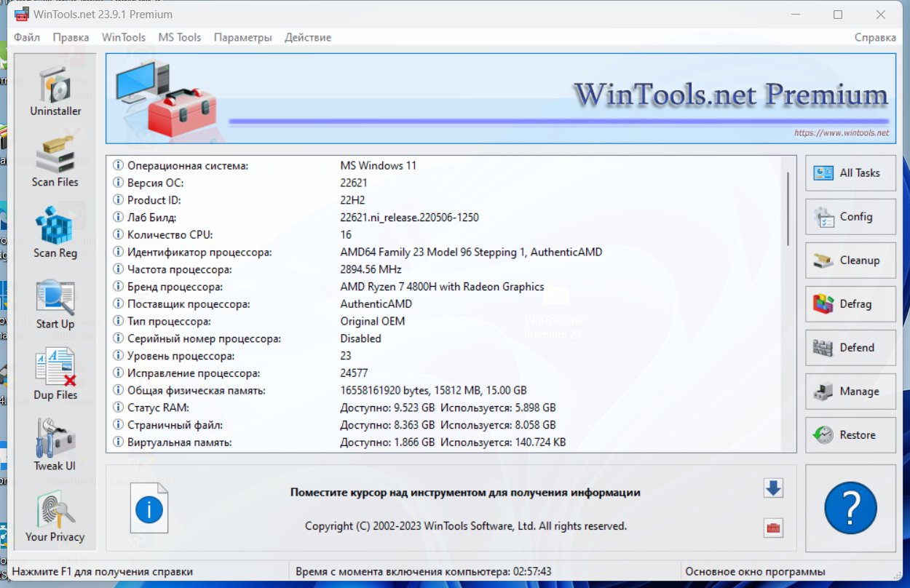This screenshot has width=910, height=588.
Task: Click the blue info document icon
Action: click(x=149, y=508)
